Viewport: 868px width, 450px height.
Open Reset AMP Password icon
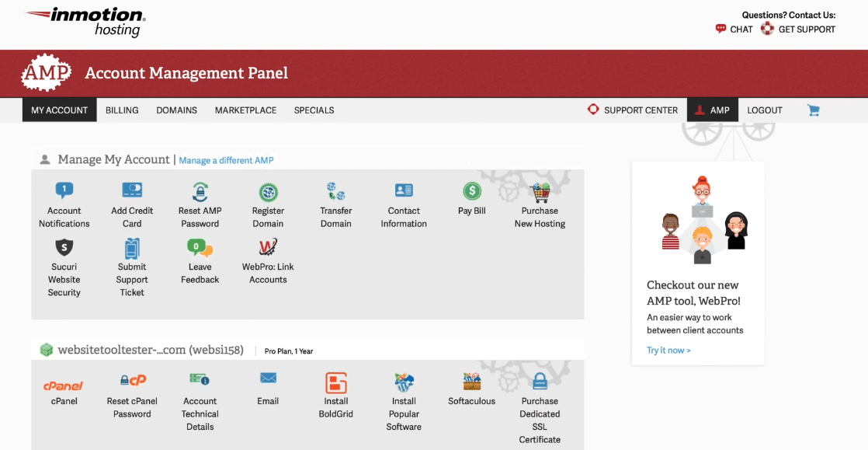pos(200,192)
